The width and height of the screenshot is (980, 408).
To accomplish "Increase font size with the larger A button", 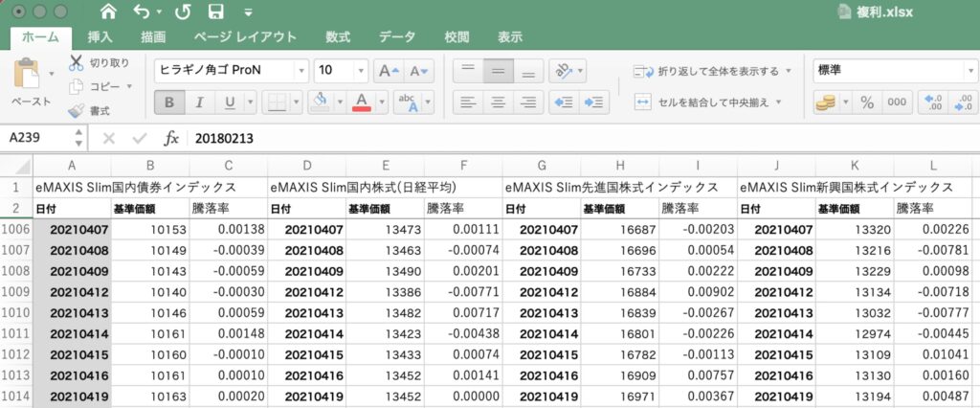I will [x=389, y=71].
